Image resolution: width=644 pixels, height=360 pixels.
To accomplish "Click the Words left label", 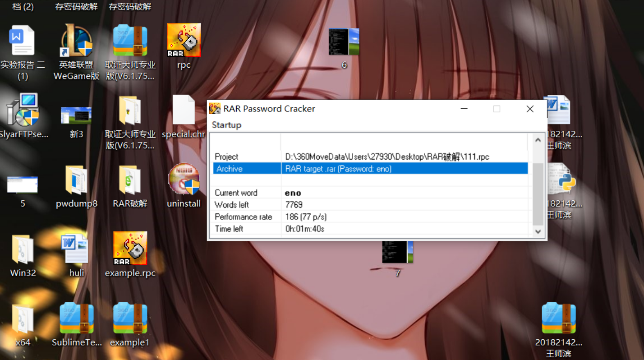I will [232, 205].
